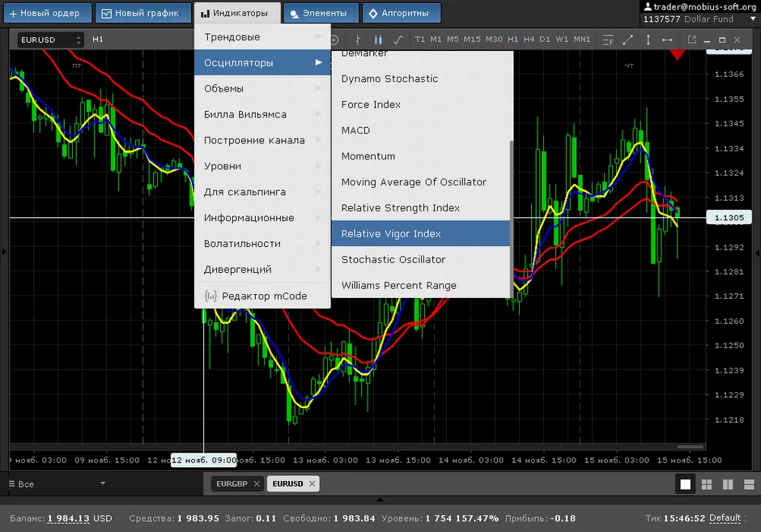Screen dimensions: 761x532
Task: Expand the account dropdown near Dollar Fund
Action: click(x=753, y=19)
